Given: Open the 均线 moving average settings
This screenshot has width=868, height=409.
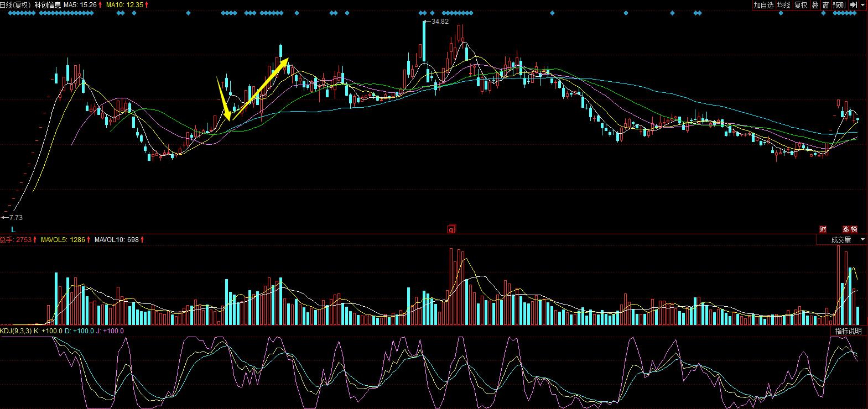Looking at the screenshot, I should 784,5.
